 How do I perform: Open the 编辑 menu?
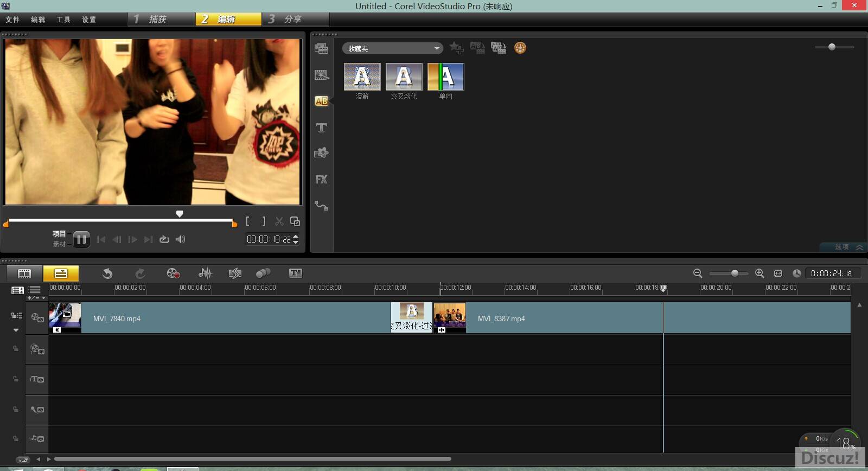coord(38,20)
